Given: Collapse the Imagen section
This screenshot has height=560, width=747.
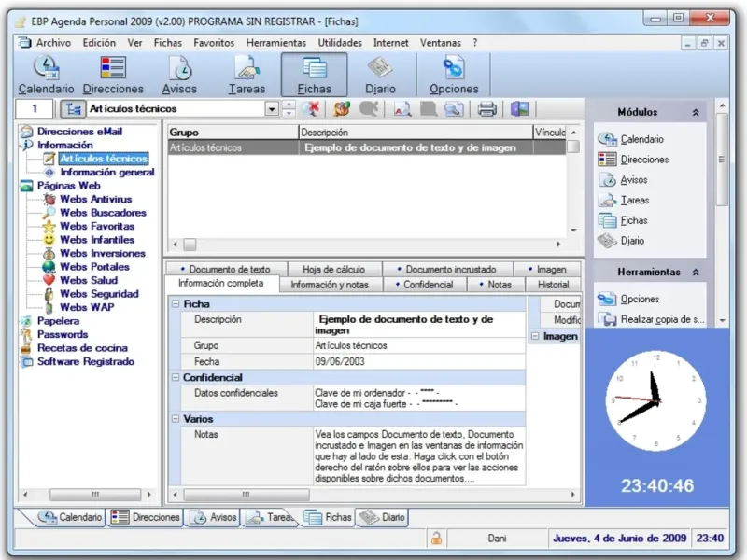Looking at the screenshot, I should pyautogui.click(x=535, y=336).
